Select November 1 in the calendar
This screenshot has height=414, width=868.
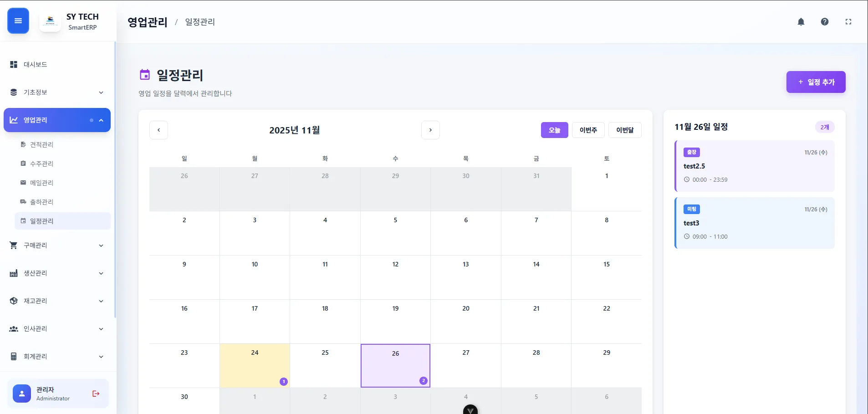point(607,189)
